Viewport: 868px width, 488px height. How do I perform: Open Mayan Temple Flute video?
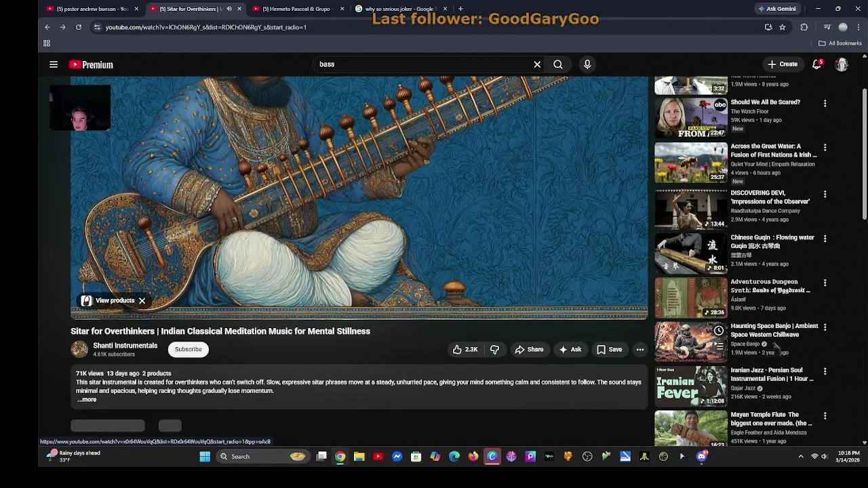[690, 428]
